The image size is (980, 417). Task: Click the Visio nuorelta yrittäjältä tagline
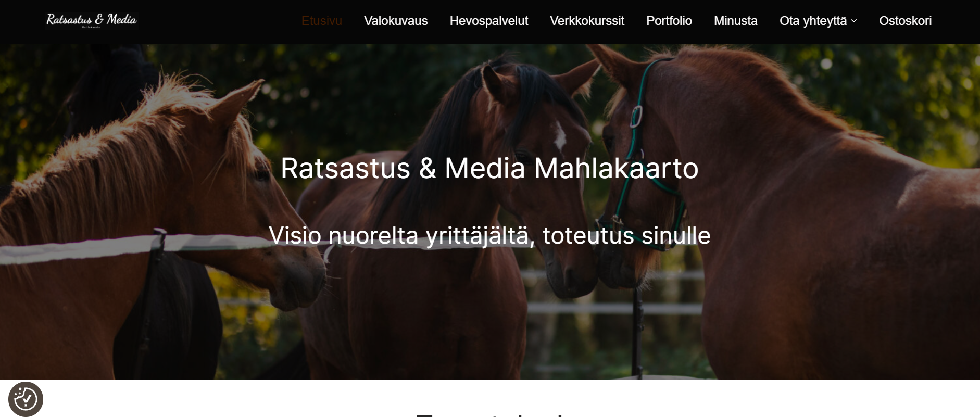[489, 236]
